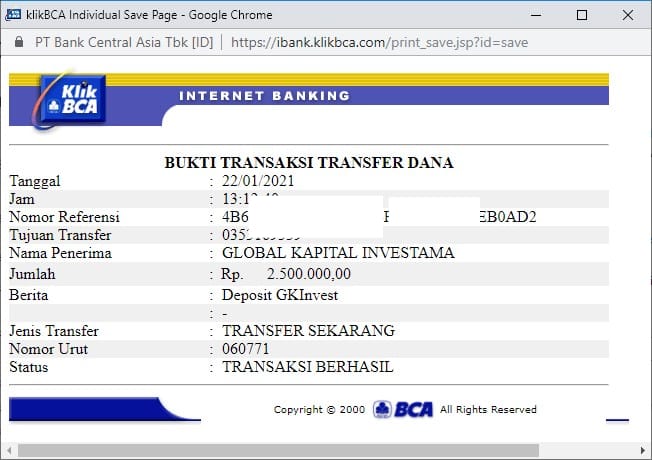Click the Status label

(28, 367)
